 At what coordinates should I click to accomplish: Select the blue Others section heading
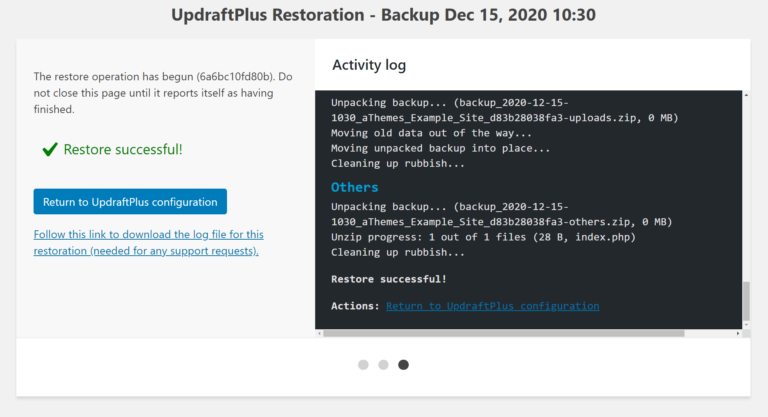[354, 187]
